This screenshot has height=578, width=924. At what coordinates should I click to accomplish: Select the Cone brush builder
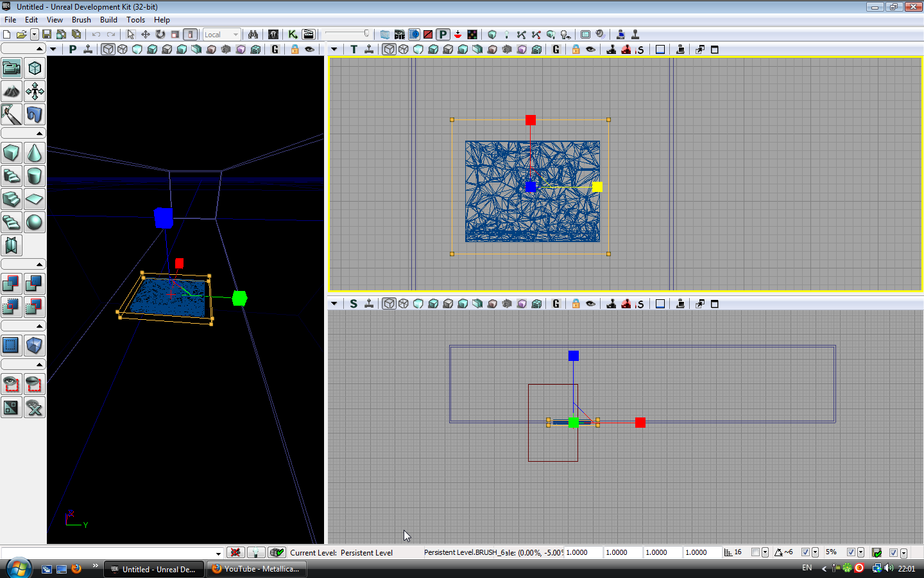35,153
